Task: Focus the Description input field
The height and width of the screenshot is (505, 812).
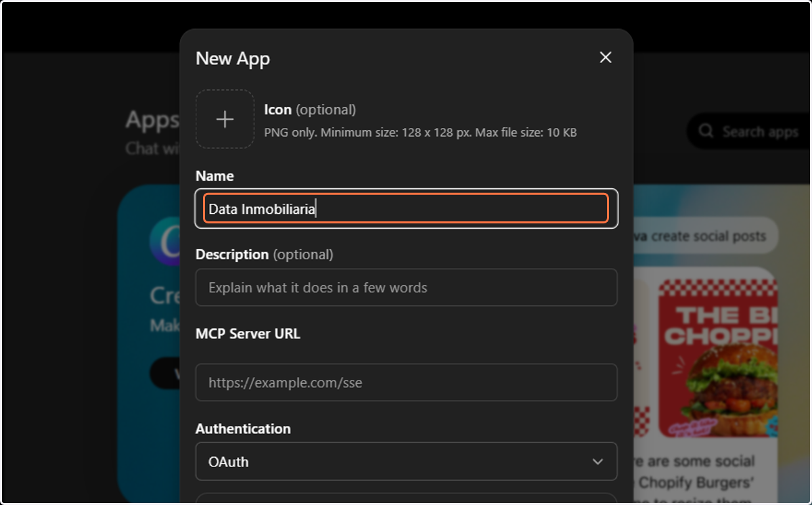Action: (406, 287)
